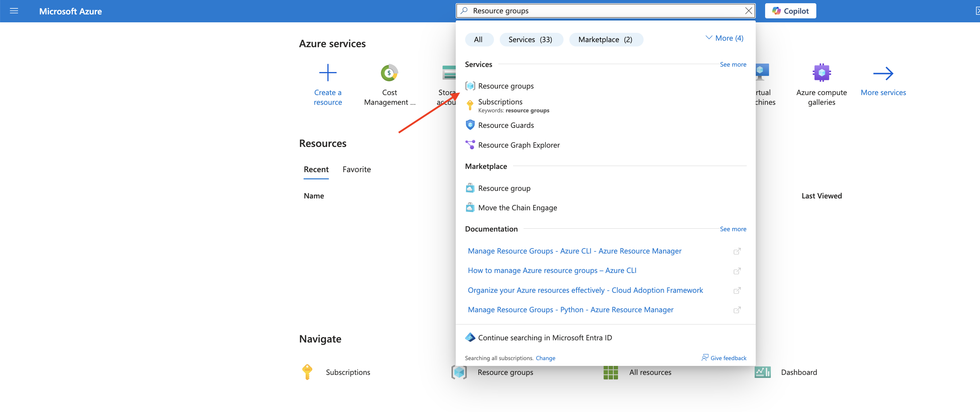Open Organize your Azure resources effectively doc
This screenshot has height=412, width=980.
click(x=585, y=290)
